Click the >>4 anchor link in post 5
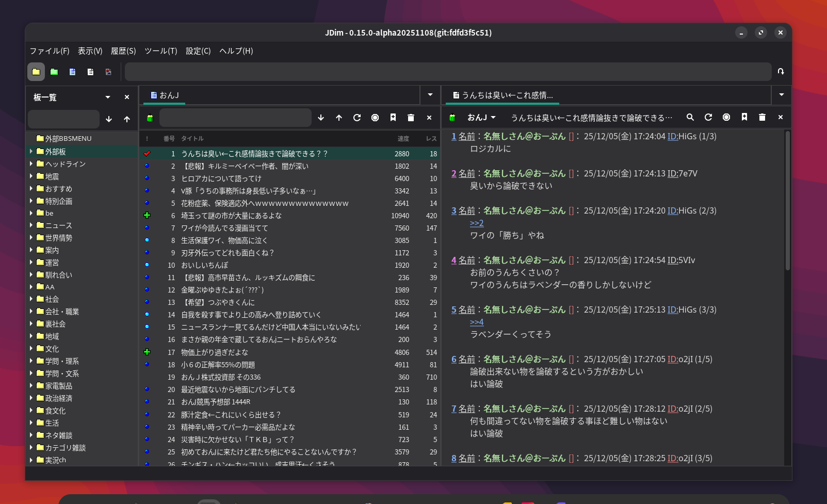The image size is (827, 504). pyautogui.click(x=477, y=322)
